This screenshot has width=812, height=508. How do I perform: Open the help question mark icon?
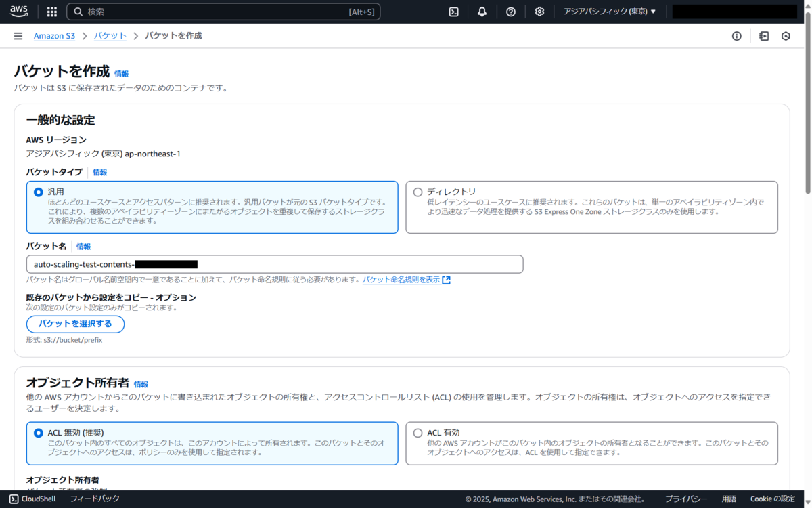[511, 12]
